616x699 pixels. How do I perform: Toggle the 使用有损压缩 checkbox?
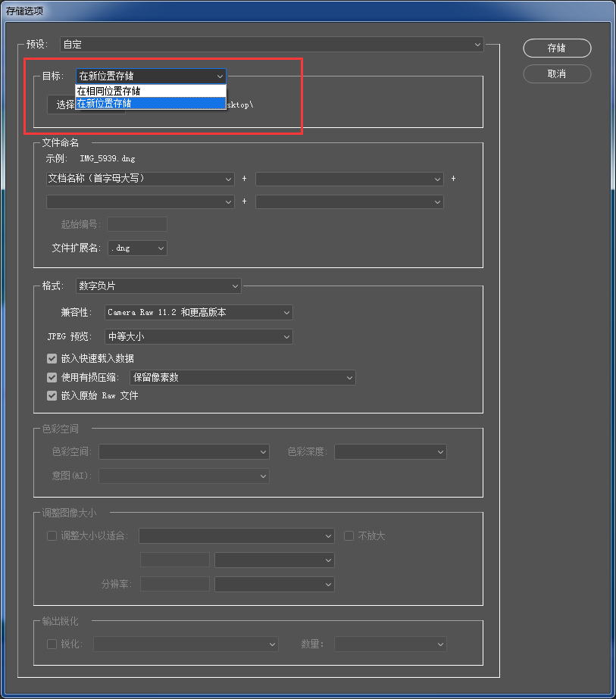point(52,378)
